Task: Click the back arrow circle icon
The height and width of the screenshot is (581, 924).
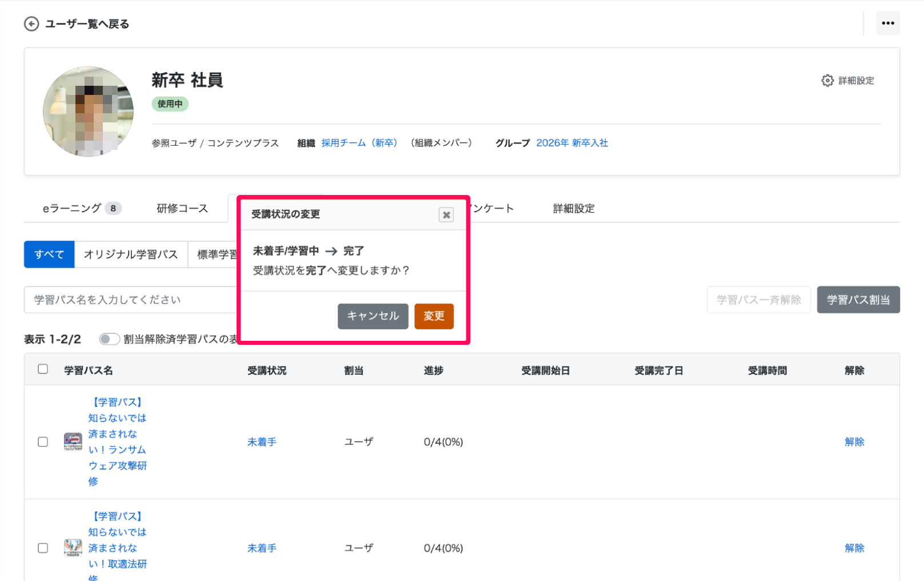Action: [31, 24]
